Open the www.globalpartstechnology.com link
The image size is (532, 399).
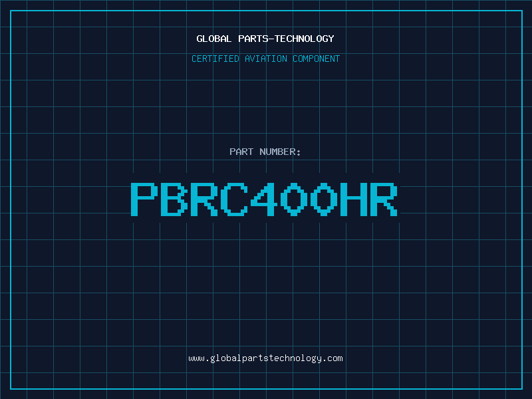[265, 358]
